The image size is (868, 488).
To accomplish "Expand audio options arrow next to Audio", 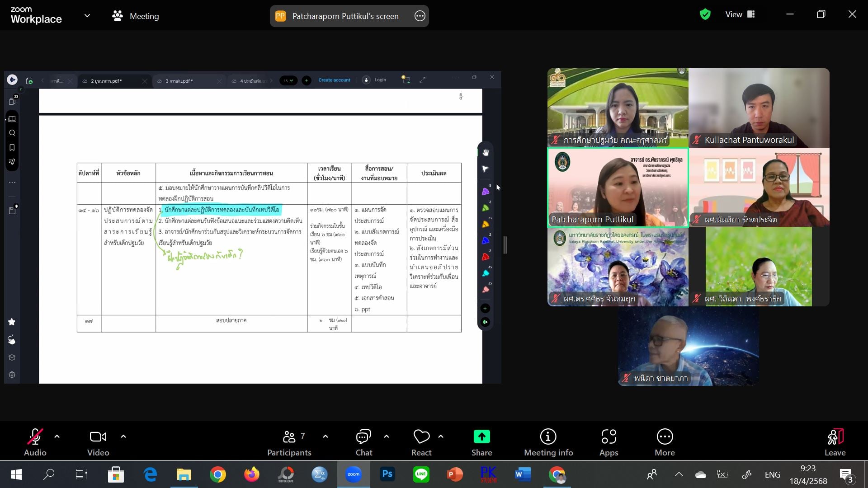I will [x=57, y=436].
